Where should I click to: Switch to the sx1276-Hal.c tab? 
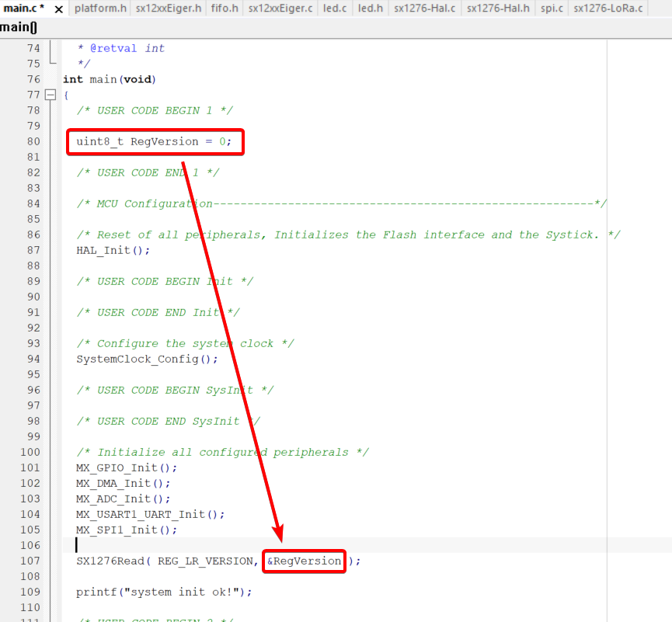(424, 9)
